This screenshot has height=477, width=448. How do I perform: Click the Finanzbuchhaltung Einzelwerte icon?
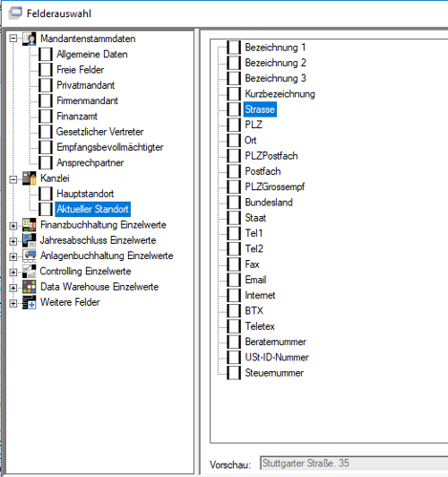[30, 225]
